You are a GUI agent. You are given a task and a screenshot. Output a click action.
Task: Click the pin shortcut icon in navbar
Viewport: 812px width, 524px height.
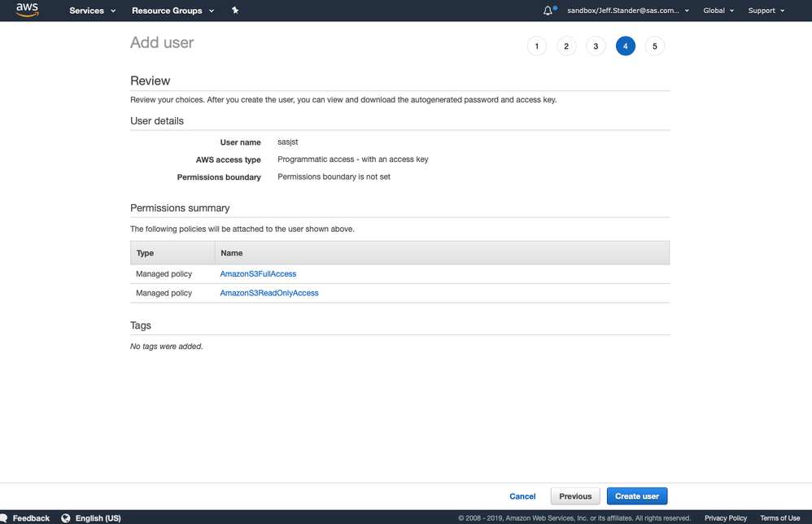[235, 11]
